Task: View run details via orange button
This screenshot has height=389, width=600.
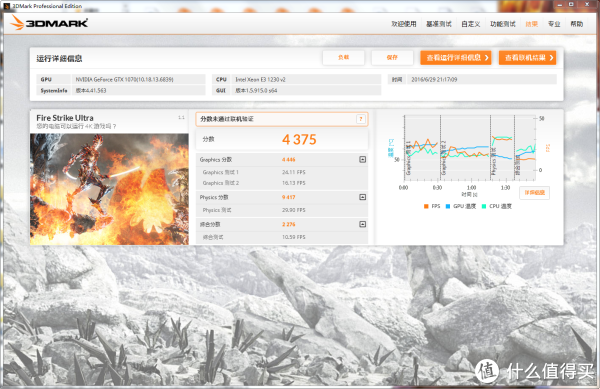Action: point(456,58)
